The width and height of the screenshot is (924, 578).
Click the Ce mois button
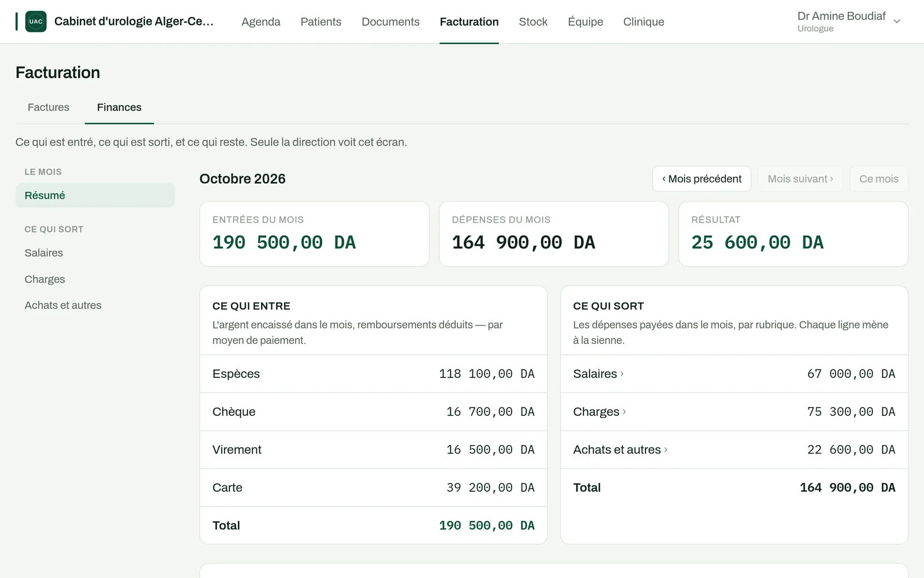[878, 179]
